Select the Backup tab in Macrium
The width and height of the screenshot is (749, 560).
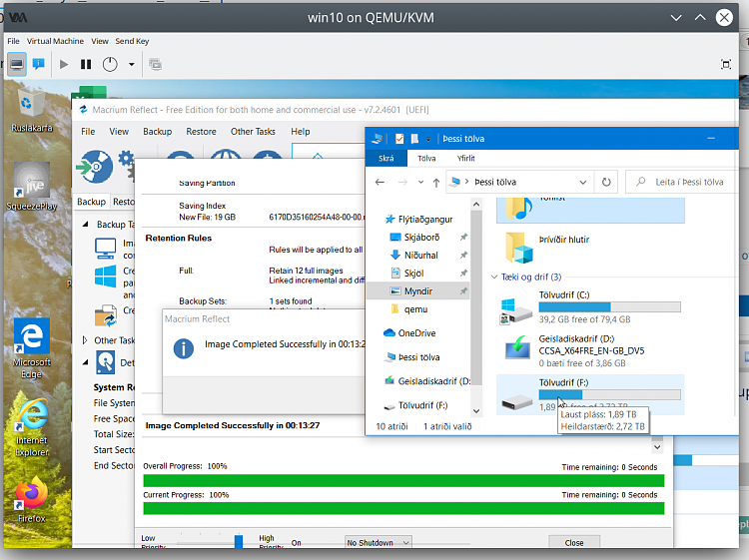91,202
